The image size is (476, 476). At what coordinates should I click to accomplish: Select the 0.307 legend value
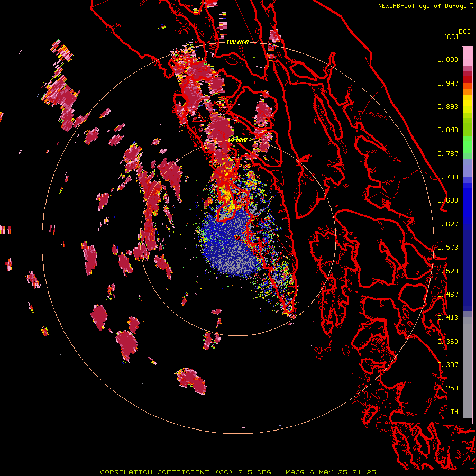[448, 364]
